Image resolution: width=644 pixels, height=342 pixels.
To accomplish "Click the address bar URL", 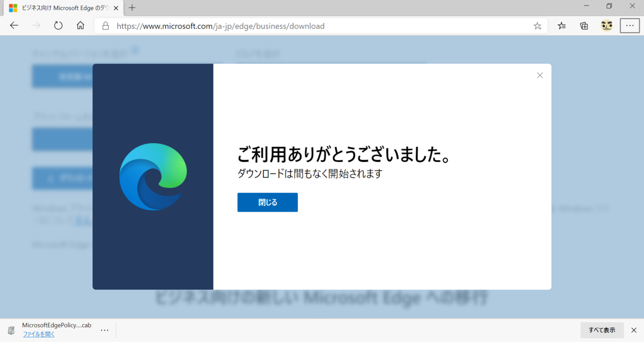I will pyautogui.click(x=221, y=26).
